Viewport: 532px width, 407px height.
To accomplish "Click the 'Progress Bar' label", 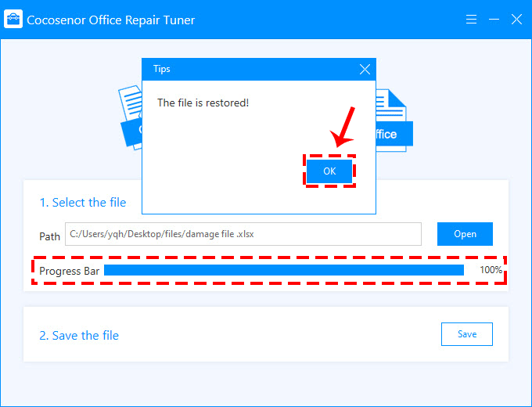I will pyautogui.click(x=69, y=272).
